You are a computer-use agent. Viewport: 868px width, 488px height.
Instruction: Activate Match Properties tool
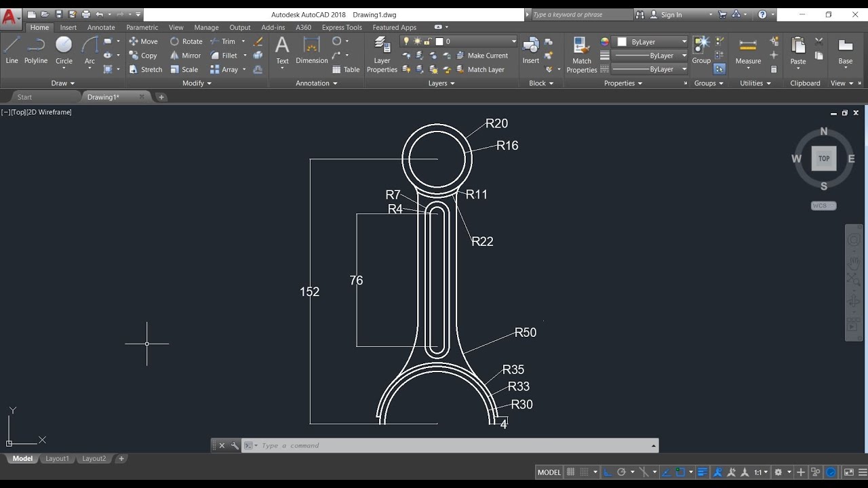click(581, 54)
